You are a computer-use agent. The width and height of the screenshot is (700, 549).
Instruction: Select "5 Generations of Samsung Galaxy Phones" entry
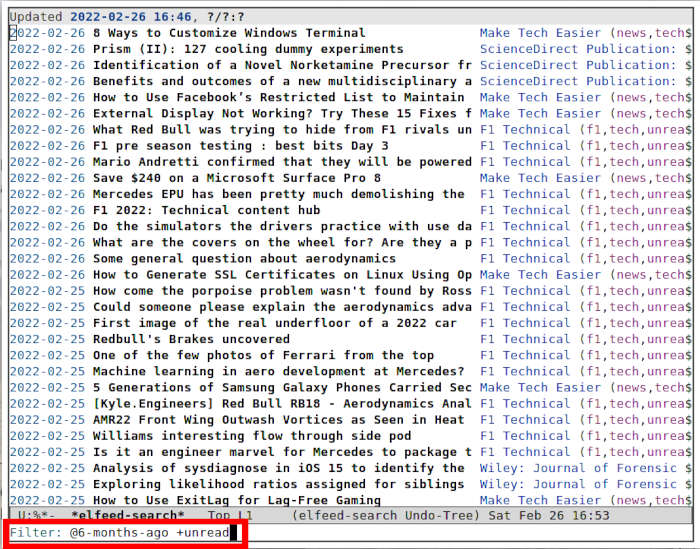pos(282,387)
